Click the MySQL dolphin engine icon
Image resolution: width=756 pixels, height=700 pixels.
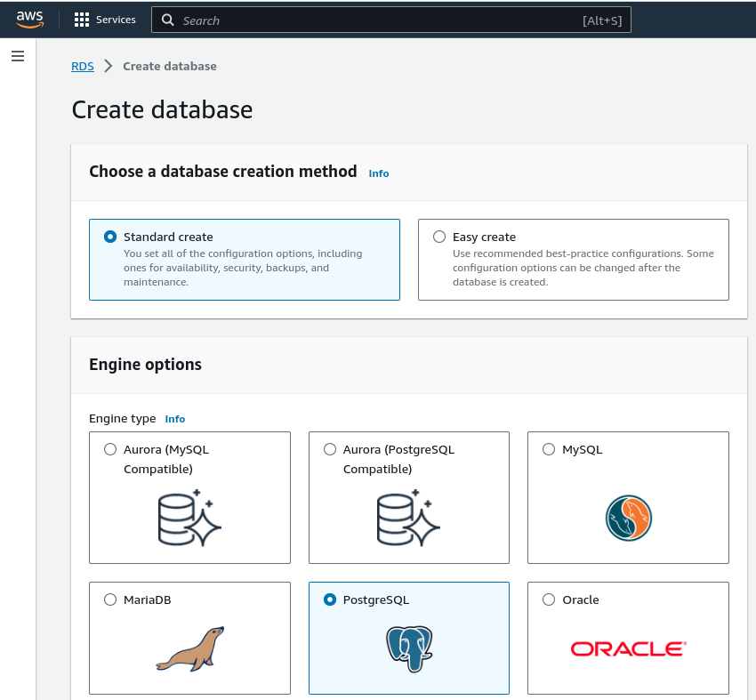tap(628, 518)
